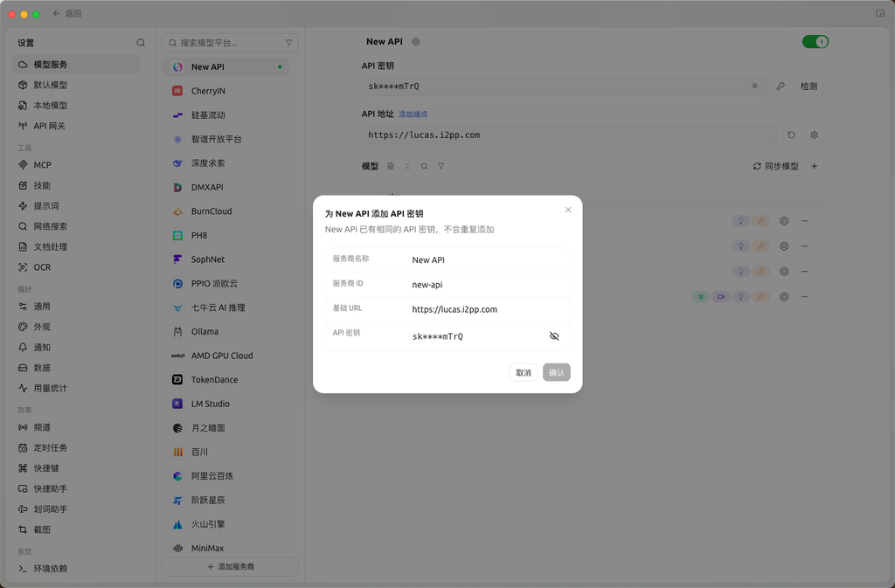
Task: Toggle the New API provider enable switch
Action: click(815, 42)
